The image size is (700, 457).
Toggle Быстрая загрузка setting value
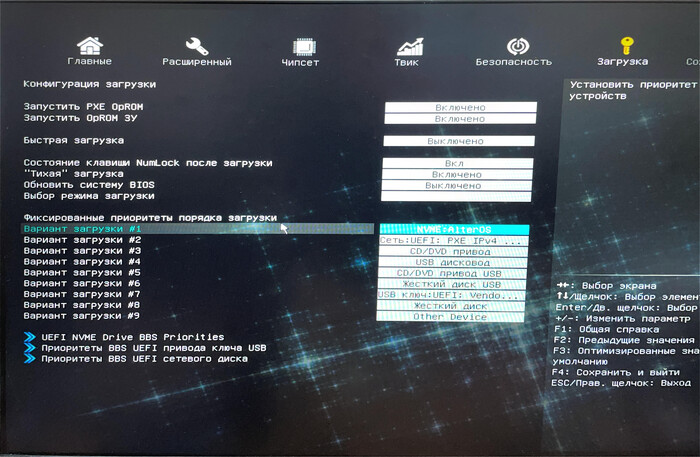(460, 141)
